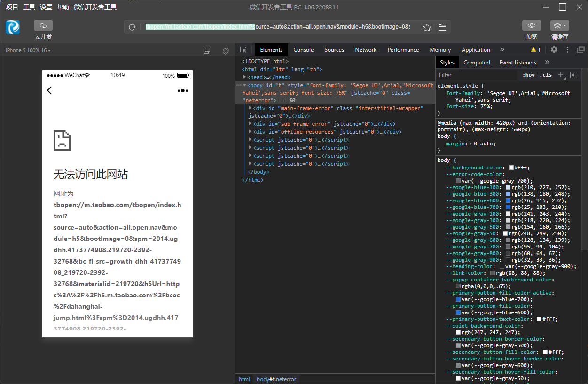Expand the margin shorthand property
Viewport: 588px width, 384px height.
471,144
